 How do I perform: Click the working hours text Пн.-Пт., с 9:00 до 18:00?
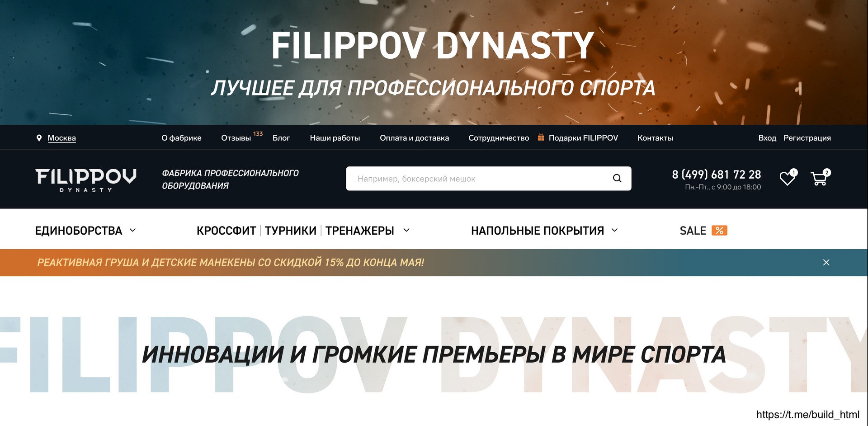pyautogui.click(x=723, y=187)
